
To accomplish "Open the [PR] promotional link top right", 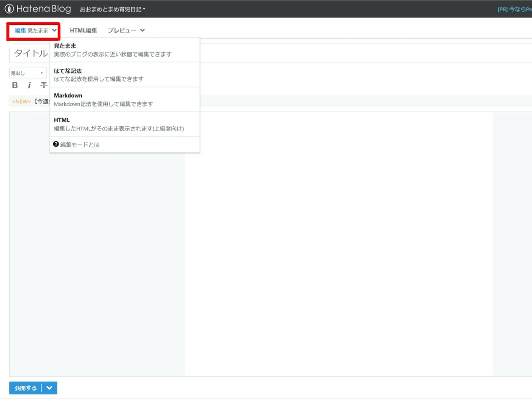I will [x=516, y=8].
